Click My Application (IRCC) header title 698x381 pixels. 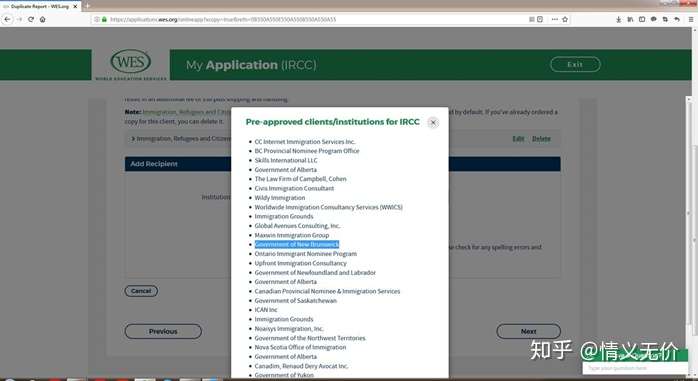(251, 65)
